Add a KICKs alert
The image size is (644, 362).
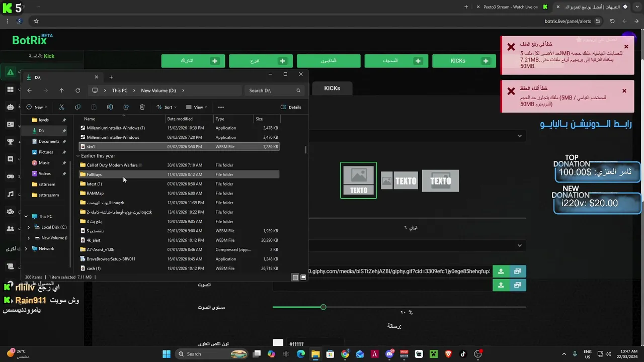(x=464, y=61)
